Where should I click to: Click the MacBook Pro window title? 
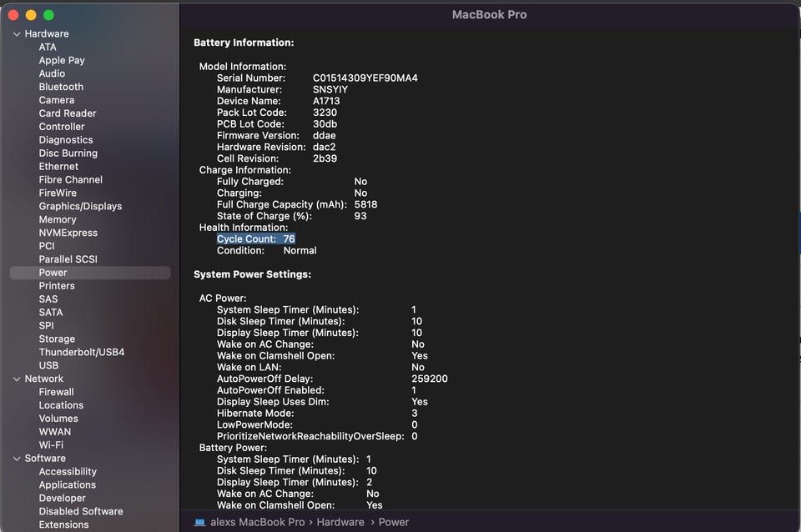point(490,15)
